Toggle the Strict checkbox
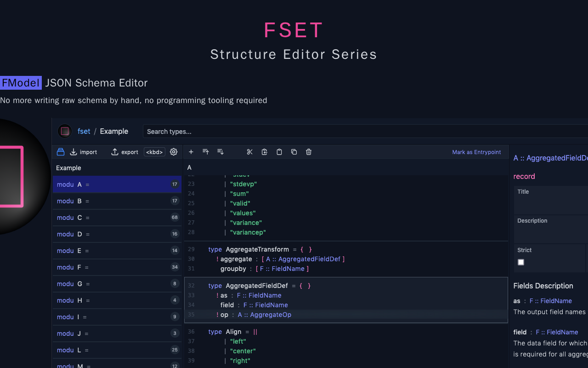Image resolution: width=588 pixels, height=368 pixels. 521,262
